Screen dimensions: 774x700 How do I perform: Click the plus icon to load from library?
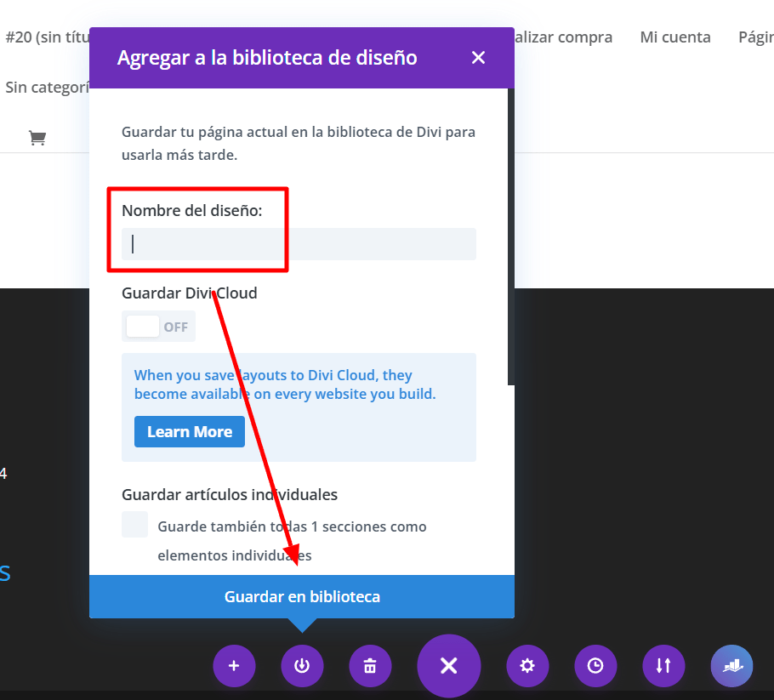pos(234,665)
